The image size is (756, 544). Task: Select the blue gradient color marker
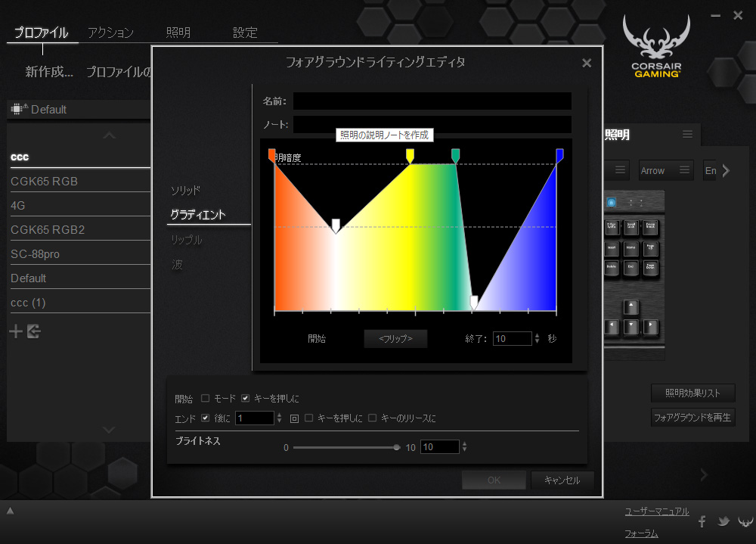click(559, 155)
